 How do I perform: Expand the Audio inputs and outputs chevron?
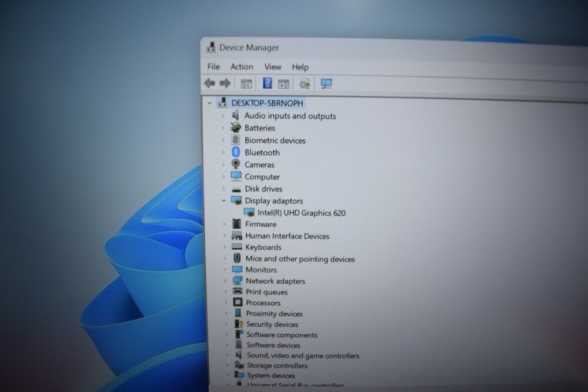[x=223, y=115]
